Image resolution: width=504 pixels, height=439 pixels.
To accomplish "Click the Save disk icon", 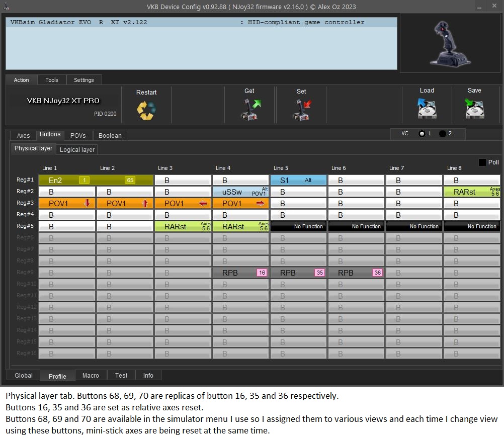I will 474,108.
